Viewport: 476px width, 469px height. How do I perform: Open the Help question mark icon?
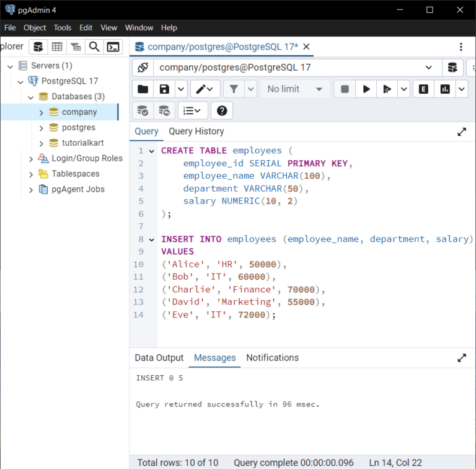(222, 110)
